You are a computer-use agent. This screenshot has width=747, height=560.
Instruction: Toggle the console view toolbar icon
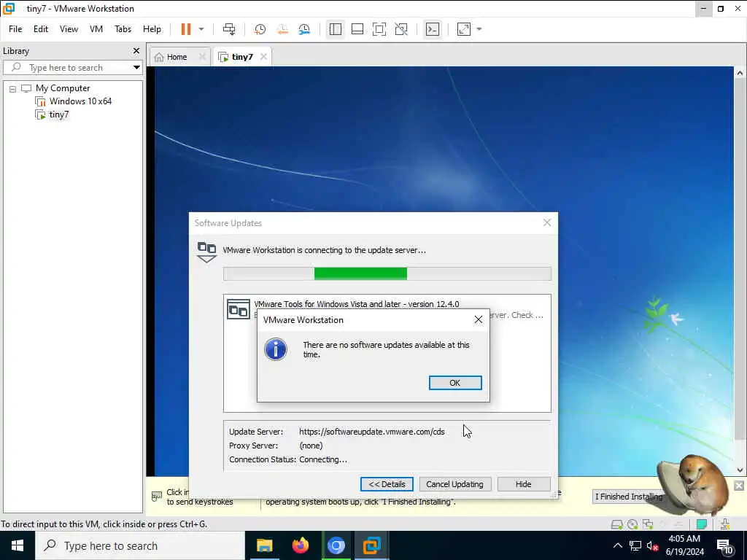[432, 29]
